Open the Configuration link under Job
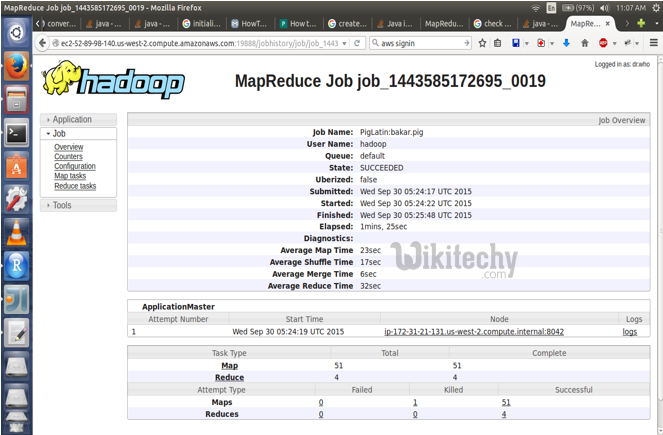663x435 pixels. [75, 167]
